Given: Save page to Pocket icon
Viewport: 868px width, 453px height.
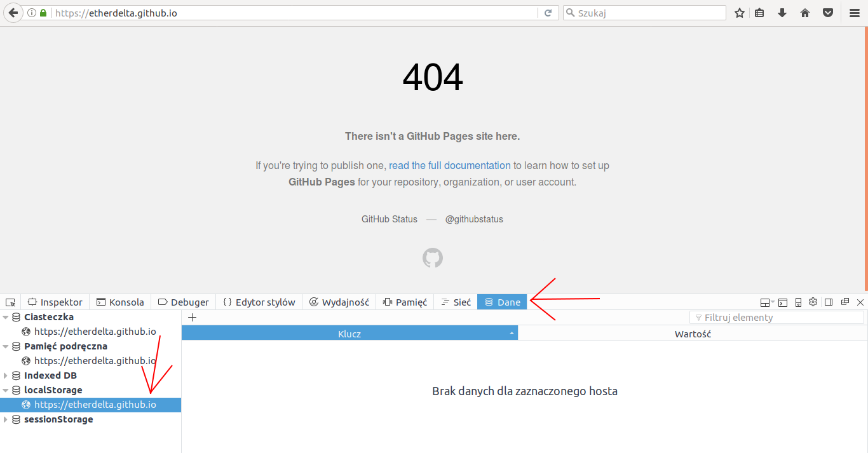Looking at the screenshot, I should point(828,13).
